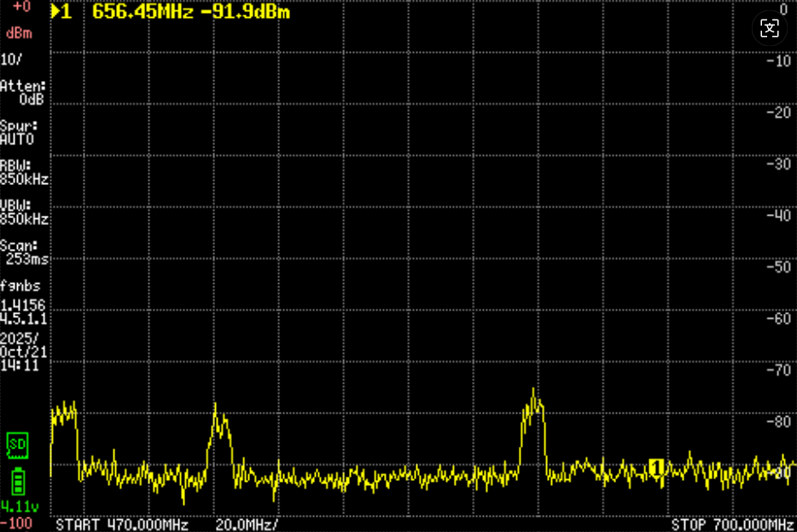Tap the dBm unit label

click(x=19, y=34)
